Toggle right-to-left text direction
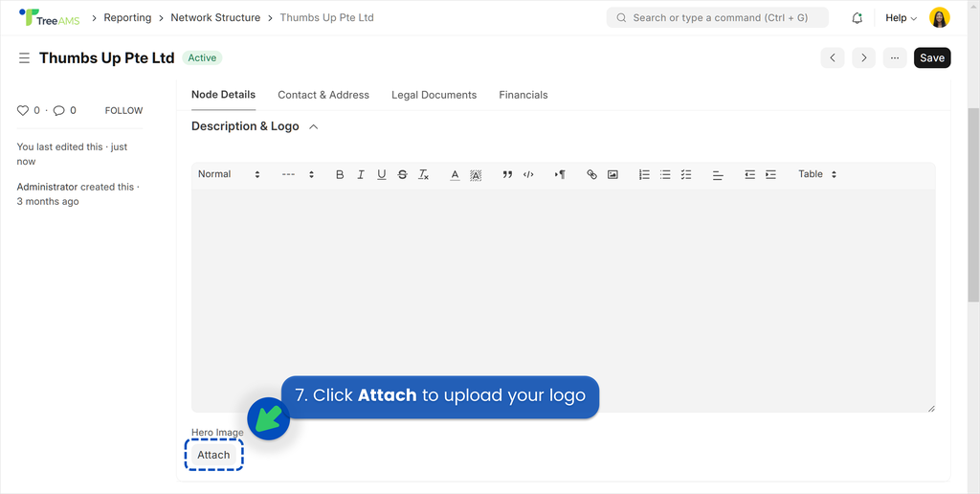The width and height of the screenshot is (980, 494). coord(559,174)
